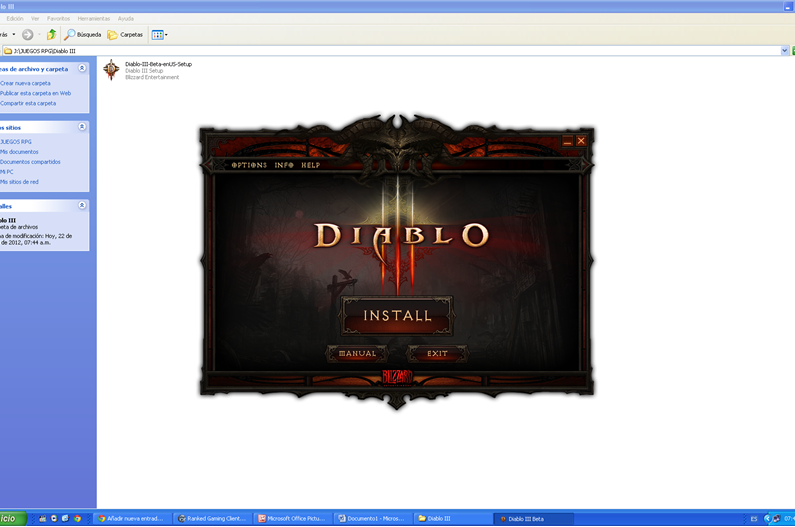This screenshot has width=795, height=527.
Task: Click the first quick launch icon
Action: tap(43, 518)
